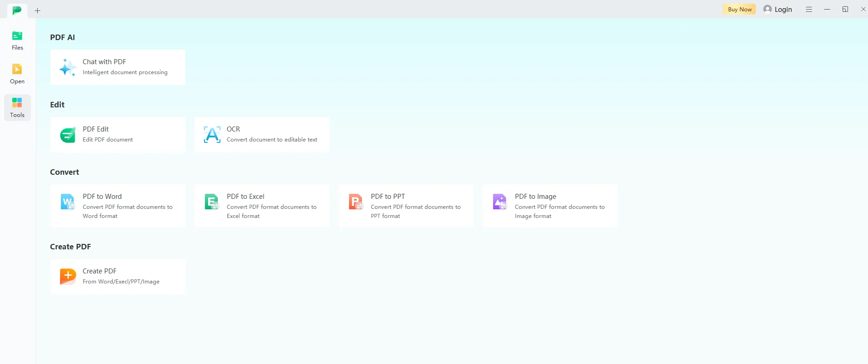The height and width of the screenshot is (364, 868).
Task: Open the hamburger menu icon
Action: tap(809, 9)
